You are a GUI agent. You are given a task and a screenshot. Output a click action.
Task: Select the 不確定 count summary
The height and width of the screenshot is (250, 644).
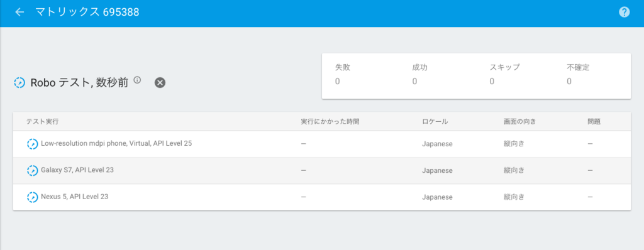click(578, 74)
